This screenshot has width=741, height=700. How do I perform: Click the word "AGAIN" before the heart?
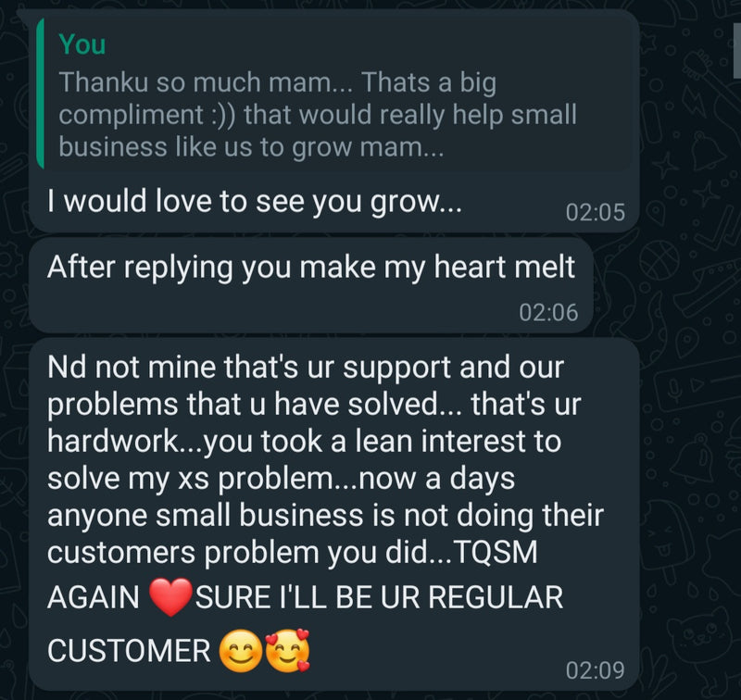pyautogui.click(x=94, y=598)
